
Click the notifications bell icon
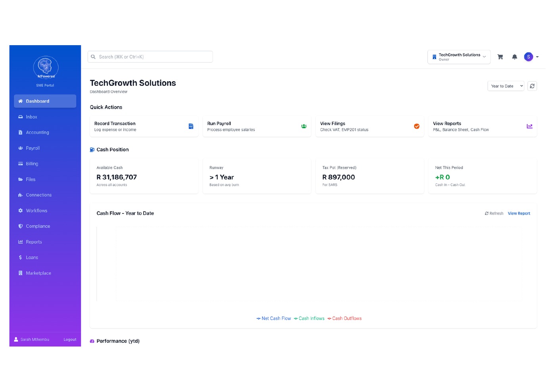click(515, 57)
